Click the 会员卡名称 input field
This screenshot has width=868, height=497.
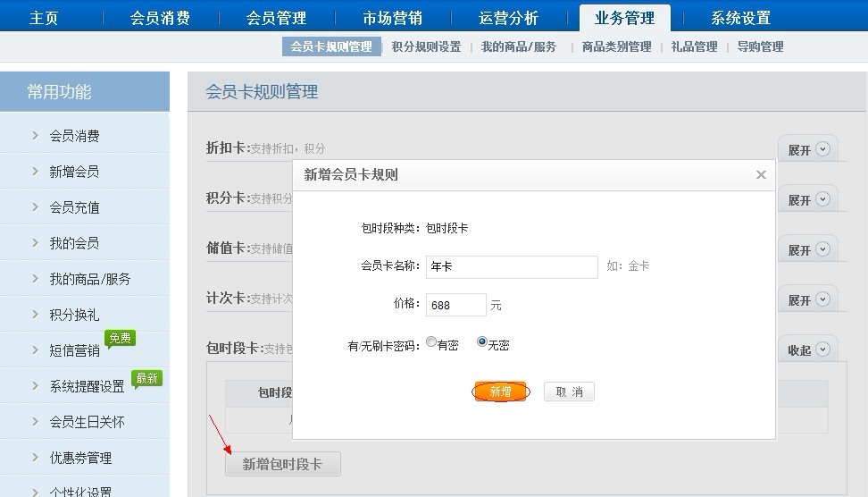click(512, 266)
